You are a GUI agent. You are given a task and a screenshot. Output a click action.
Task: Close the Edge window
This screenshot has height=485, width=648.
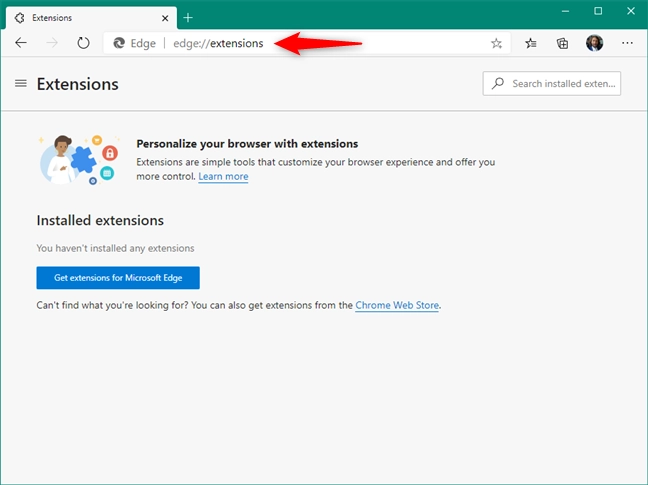coord(631,11)
